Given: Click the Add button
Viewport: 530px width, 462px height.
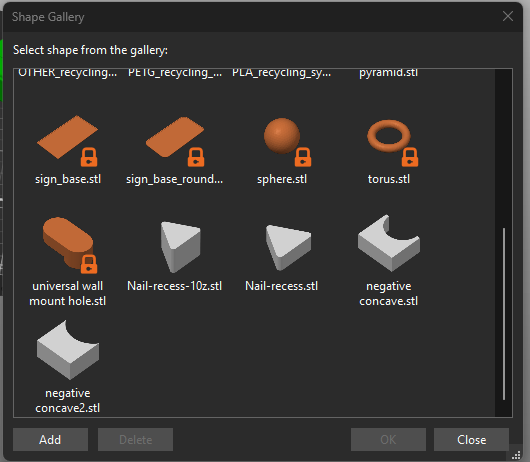Looking at the screenshot, I should (x=50, y=440).
